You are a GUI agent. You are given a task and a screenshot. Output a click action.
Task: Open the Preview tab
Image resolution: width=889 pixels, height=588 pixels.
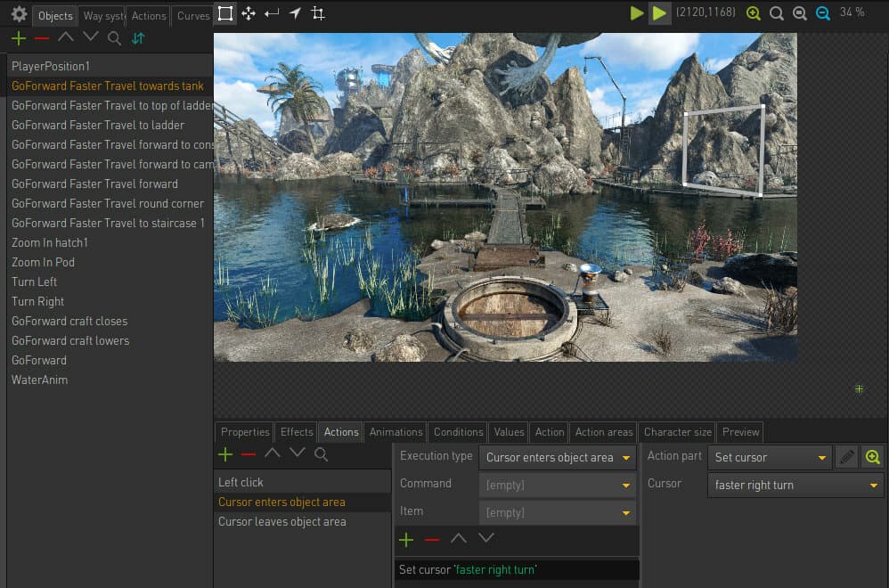click(740, 432)
